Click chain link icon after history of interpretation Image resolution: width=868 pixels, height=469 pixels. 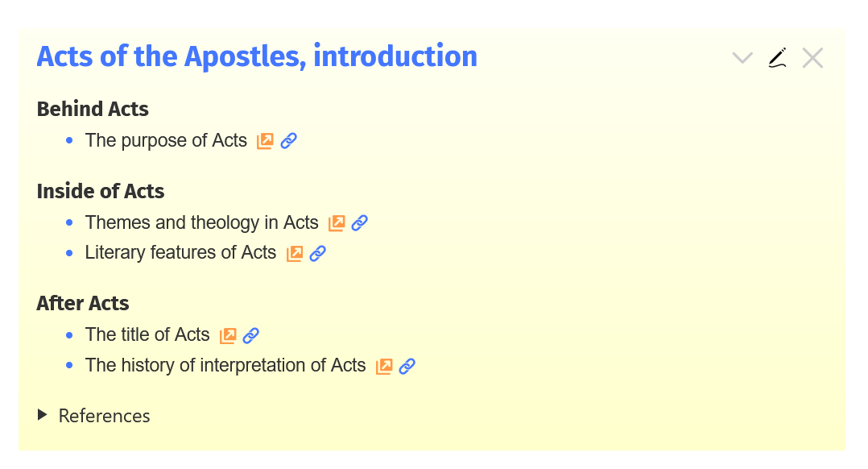click(x=407, y=366)
